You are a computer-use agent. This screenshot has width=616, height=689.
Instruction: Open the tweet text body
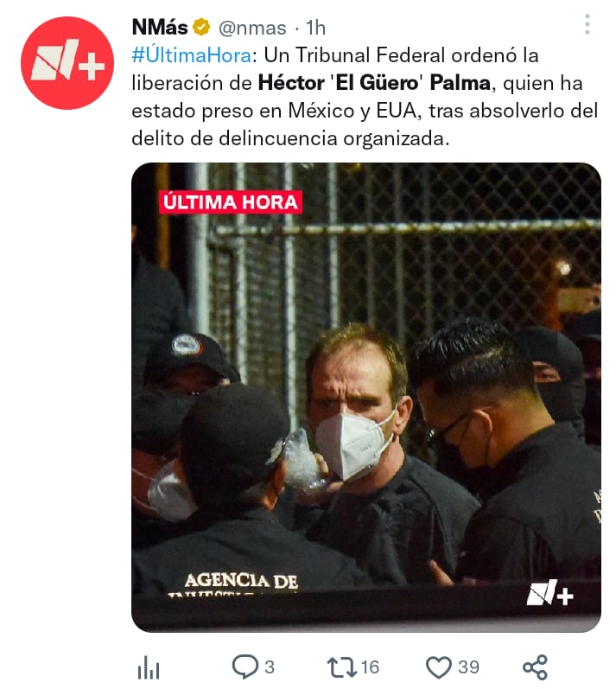(365, 97)
